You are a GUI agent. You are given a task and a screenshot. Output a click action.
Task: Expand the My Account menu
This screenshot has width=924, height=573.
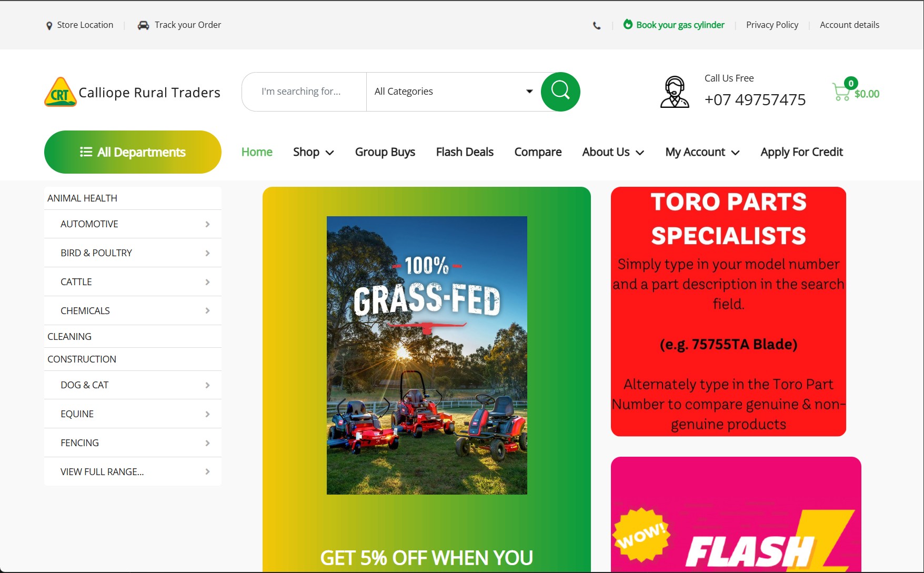[x=702, y=152]
